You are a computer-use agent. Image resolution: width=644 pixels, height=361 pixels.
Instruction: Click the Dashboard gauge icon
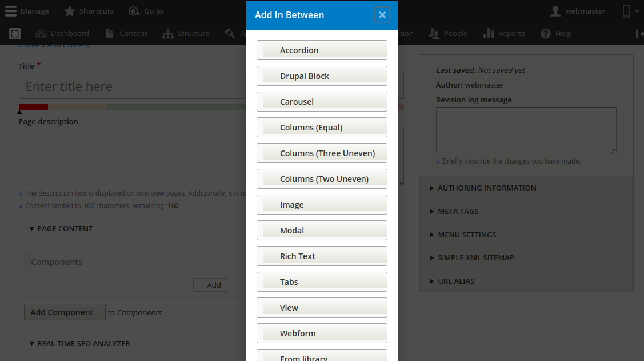pyautogui.click(x=40, y=33)
